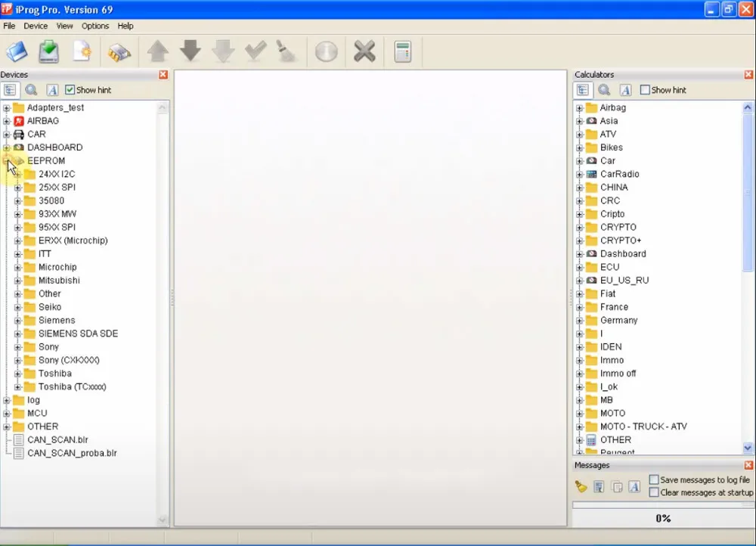Close the Calculators panel

click(x=748, y=74)
